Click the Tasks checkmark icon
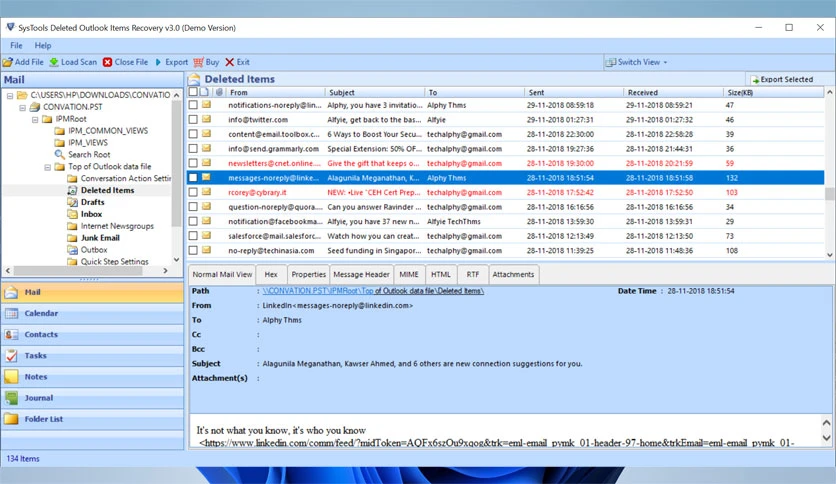The width and height of the screenshot is (836, 484). 11,356
